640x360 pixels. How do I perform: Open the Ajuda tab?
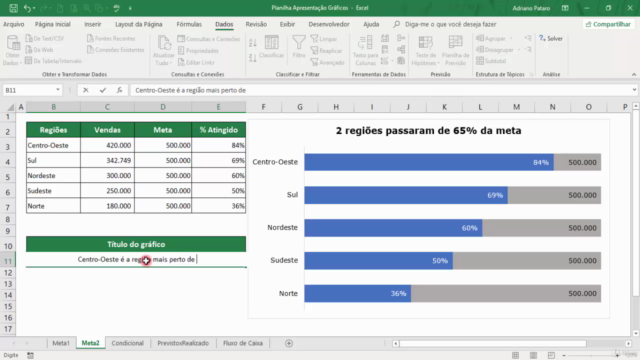(371, 24)
